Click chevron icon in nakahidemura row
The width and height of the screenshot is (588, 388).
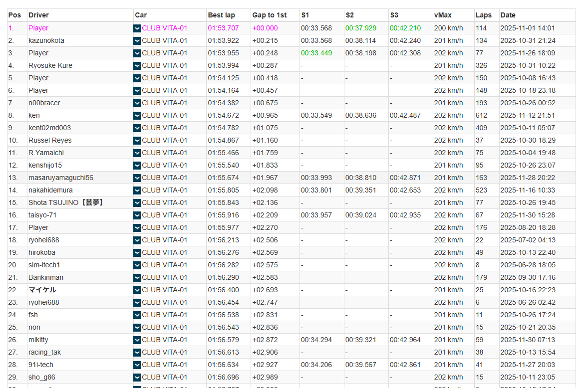point(137,191)
